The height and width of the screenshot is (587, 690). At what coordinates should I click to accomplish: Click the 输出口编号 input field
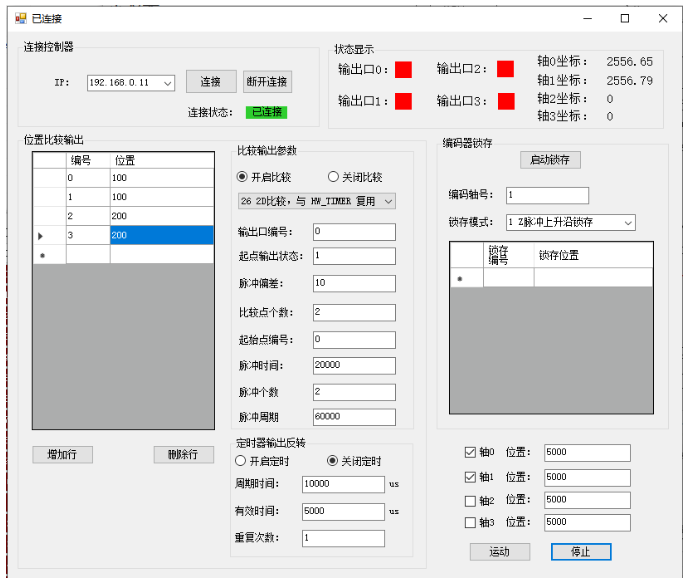(x=354, y=232)
